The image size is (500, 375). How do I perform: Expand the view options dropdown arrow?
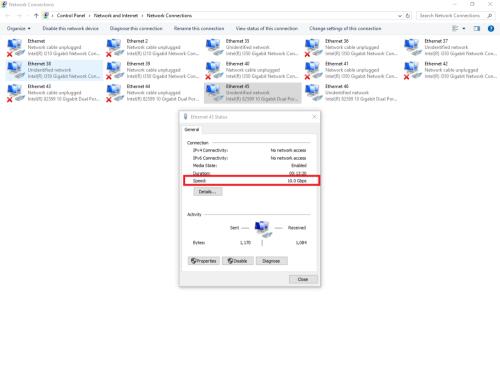click(x=464, y=29)
